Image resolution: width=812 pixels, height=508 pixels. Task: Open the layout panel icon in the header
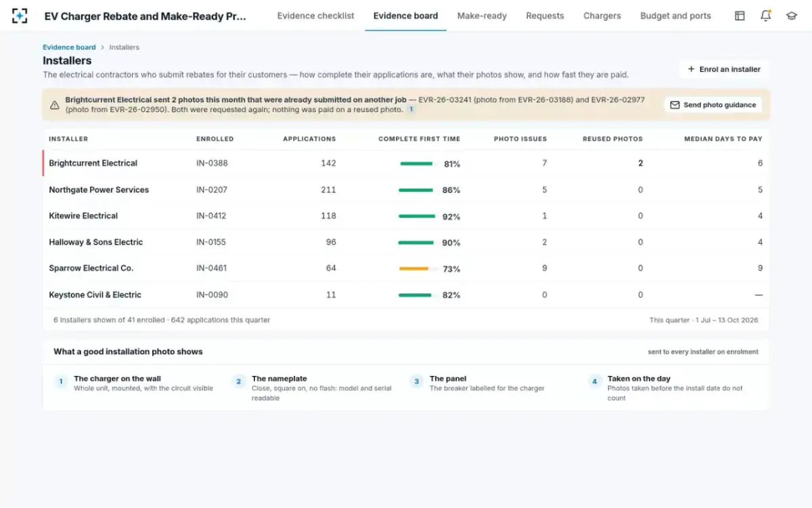click(740, 16)
